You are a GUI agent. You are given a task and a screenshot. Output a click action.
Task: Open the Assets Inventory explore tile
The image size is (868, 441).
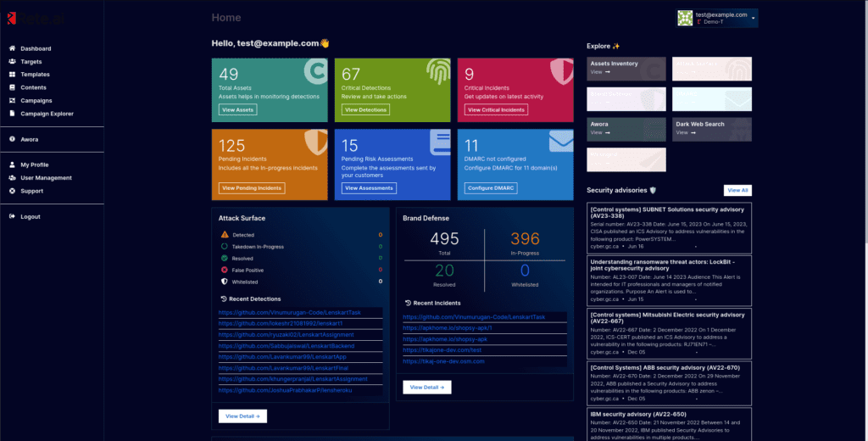[x=626, y=69]
